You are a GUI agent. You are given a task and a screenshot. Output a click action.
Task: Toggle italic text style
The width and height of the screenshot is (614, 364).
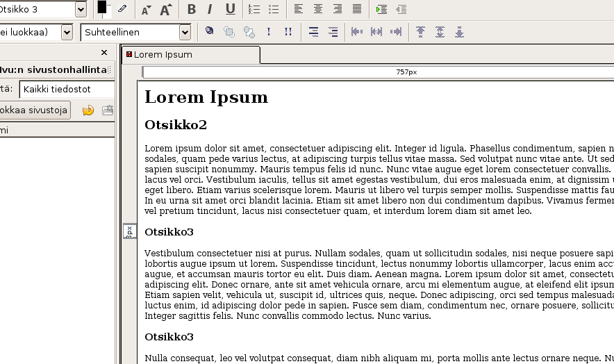pyautogui.click(x=210, y=9)
